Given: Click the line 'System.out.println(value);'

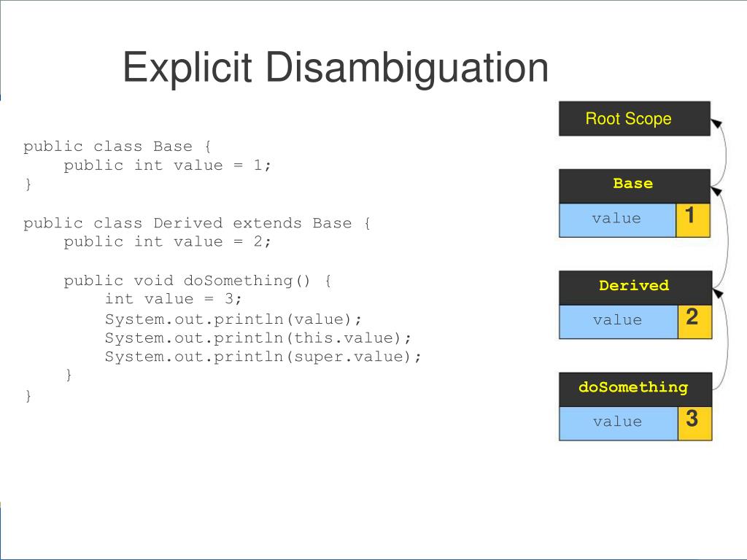Looking at the screenshot, I should (x=233, y=319).
